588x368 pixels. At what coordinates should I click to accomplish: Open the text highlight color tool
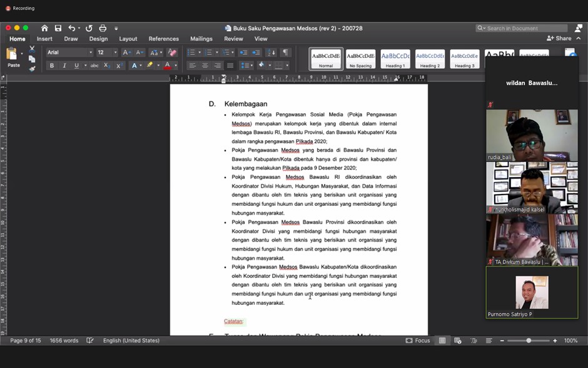pyautogui.click(x=151, y=65)
